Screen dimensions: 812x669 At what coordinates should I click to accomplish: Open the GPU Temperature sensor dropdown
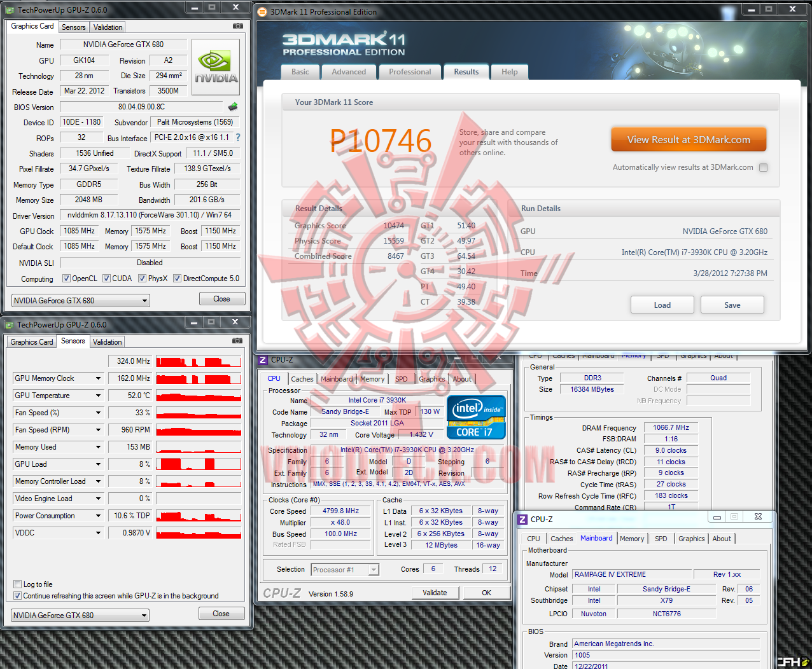[99, 396]
